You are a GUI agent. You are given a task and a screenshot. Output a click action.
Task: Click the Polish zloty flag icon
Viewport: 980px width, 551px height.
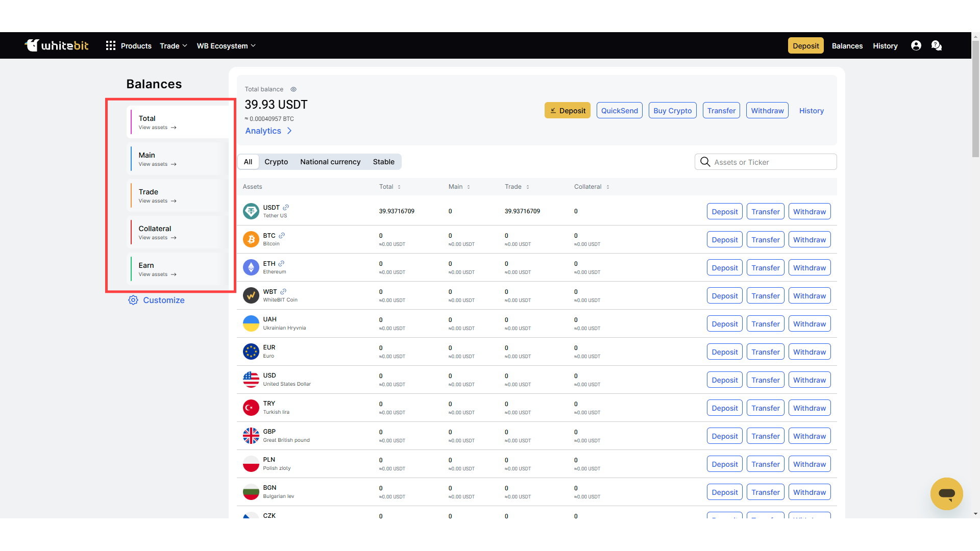tap(251, 464)
